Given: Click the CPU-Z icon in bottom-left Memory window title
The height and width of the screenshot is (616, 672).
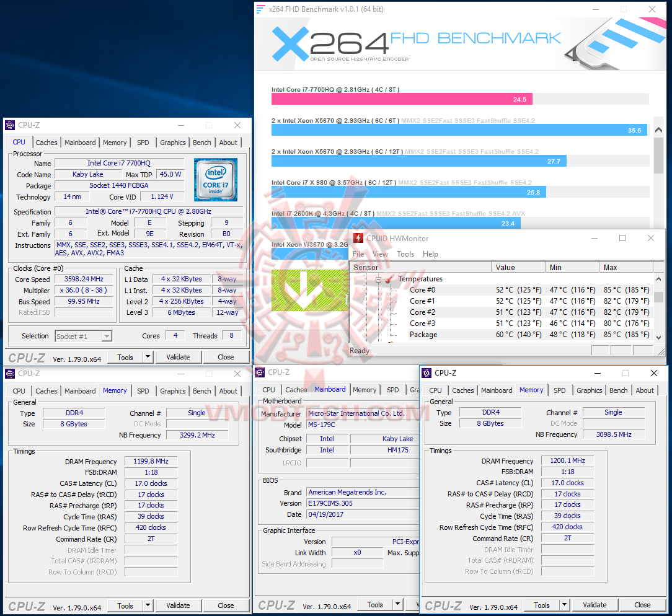Looking at the screenshot, I should [10, 374].
